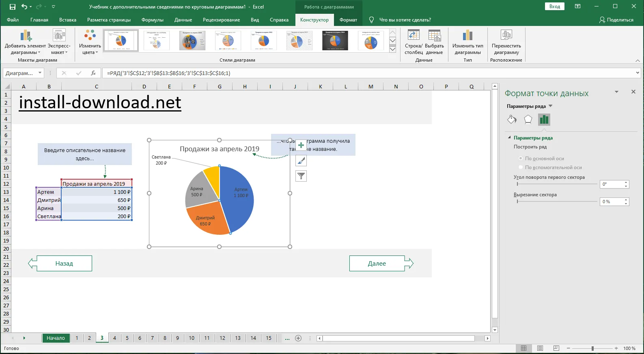Image resolution: width=644 pixels, height=354 pixels.
Task: Open the Series Options dropdown arrow
Action: point(551,106)
